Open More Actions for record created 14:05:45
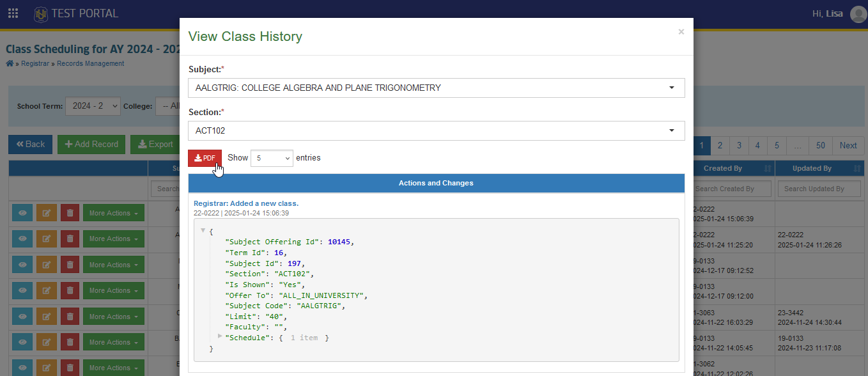The width and height of the screenshot is (868, 376). [x=114, y=342]
